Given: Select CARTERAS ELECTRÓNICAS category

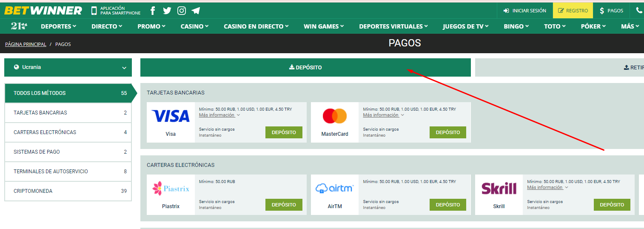Looking at the screenshot, I should 68,132.
